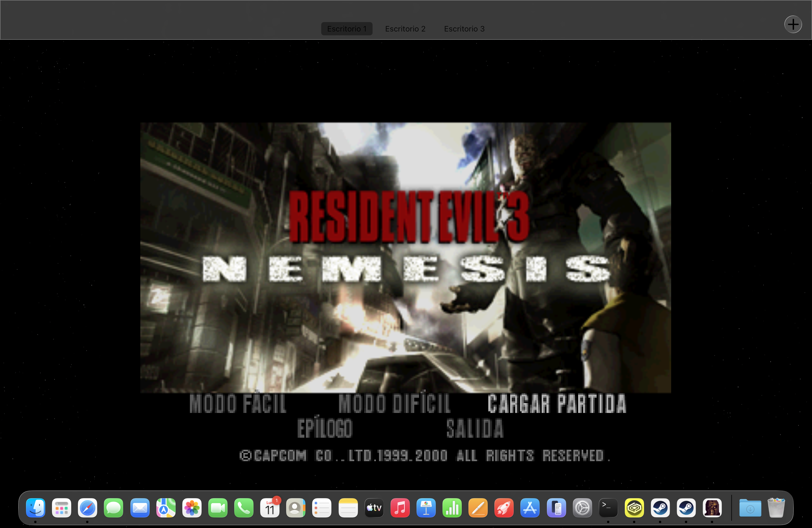Open the Photos app icon
The width and height of the screenshot is (812, 528).
coord(192,508)
